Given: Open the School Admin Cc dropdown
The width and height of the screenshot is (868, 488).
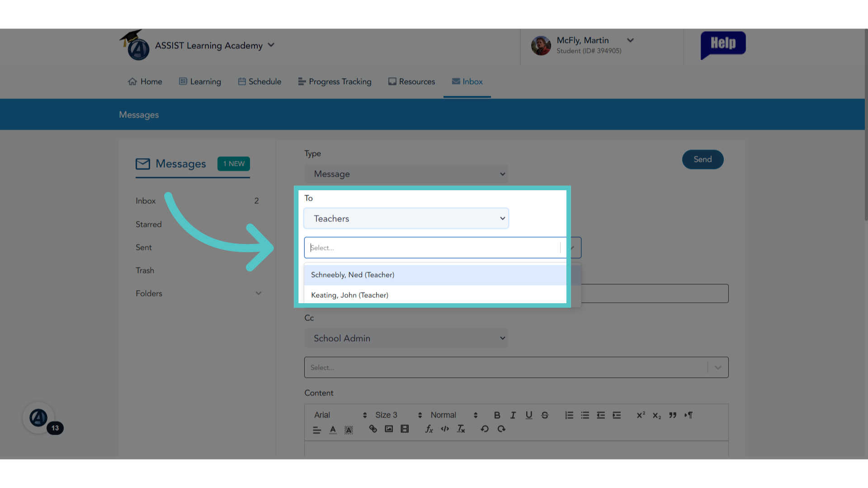Looking at the screenshot, I should (x=406, y=338).
